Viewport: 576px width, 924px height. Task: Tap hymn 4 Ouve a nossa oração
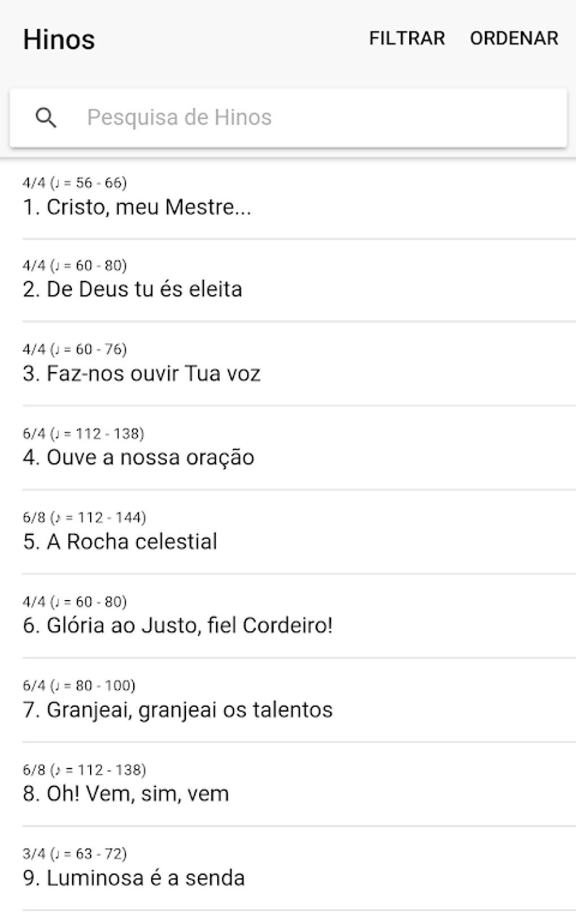(x=138, y=457)
